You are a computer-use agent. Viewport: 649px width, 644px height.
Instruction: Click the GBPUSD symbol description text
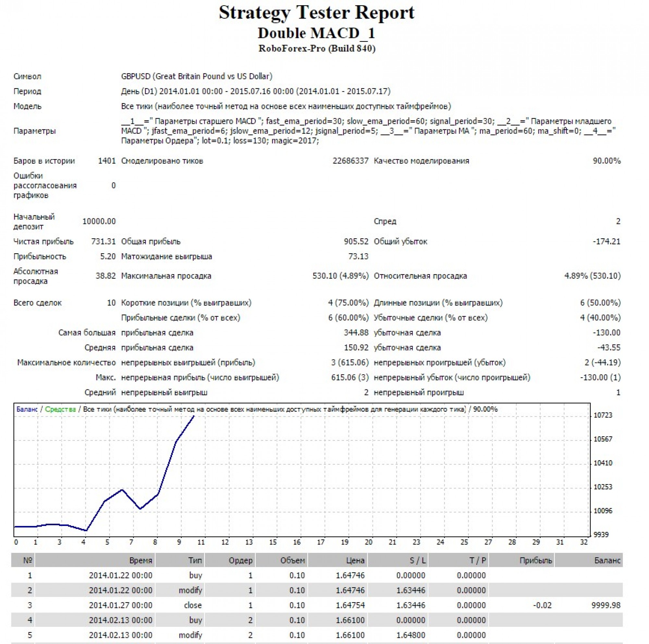tap(197, 76)
